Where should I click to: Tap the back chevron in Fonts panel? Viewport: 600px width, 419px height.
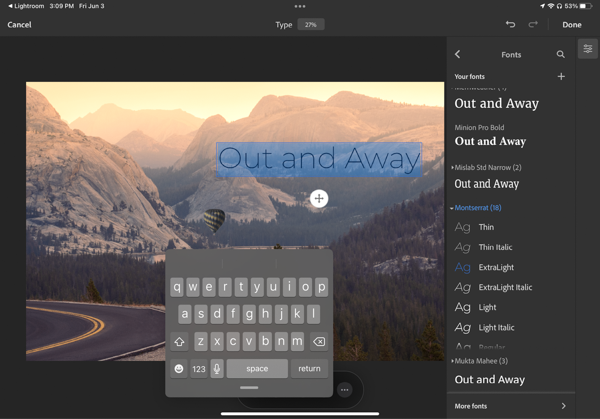point(458,54)
